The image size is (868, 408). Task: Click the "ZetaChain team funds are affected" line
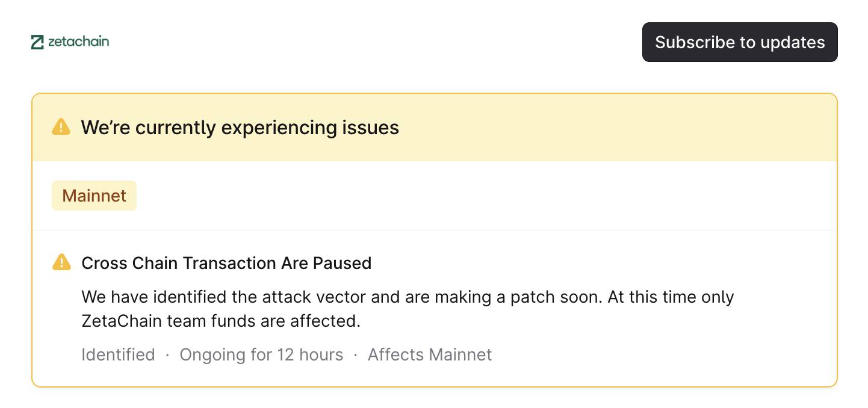tap(220, 321)
